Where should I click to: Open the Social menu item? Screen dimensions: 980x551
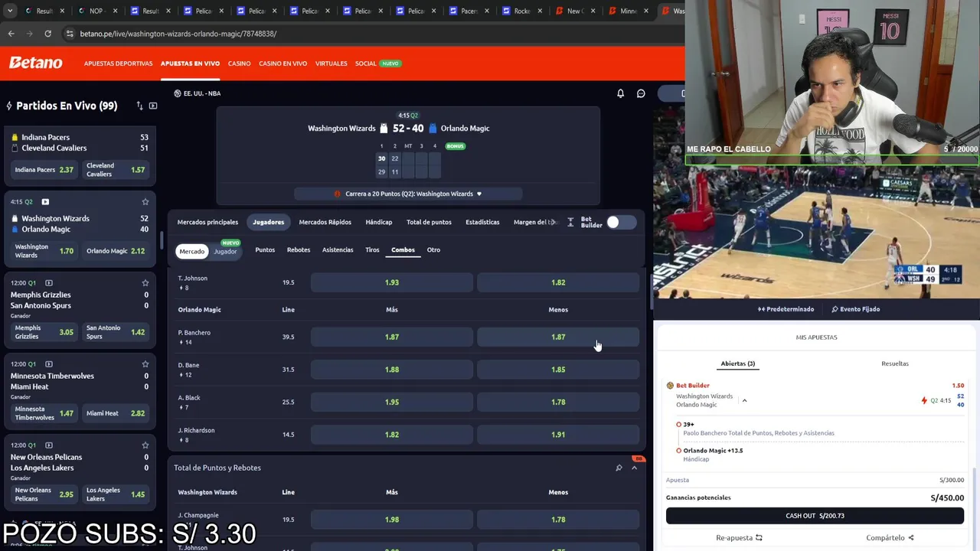pos(365,64)
